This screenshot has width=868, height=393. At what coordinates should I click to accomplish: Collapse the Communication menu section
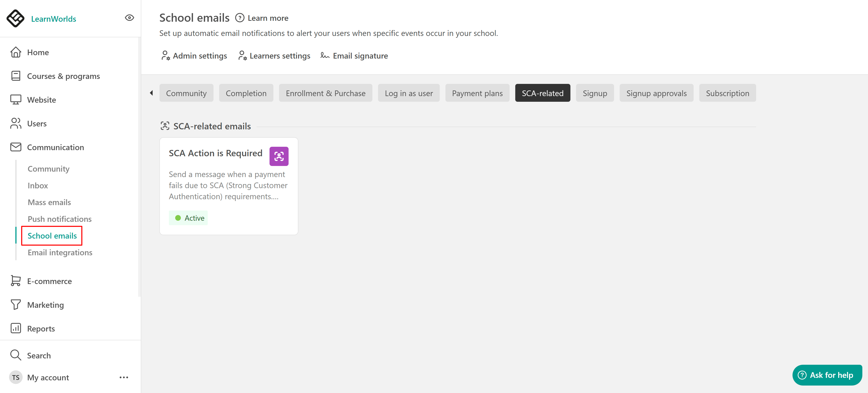[x=55, y=147]
